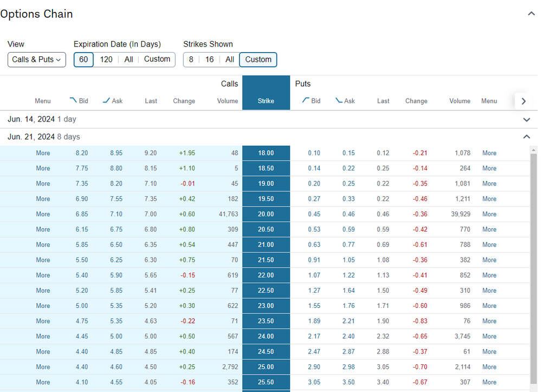Choose All expiration dates

click(128, 60)
